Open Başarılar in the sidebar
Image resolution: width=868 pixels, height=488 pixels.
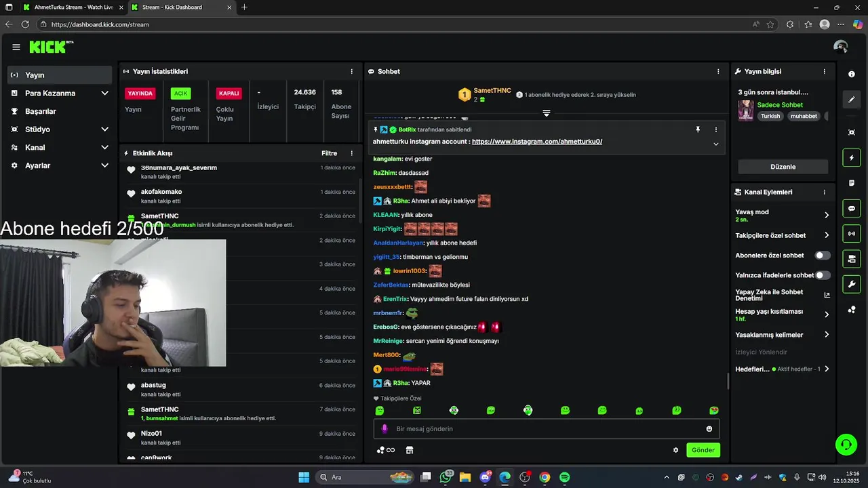pyautogui.click(x=60, y=111)
